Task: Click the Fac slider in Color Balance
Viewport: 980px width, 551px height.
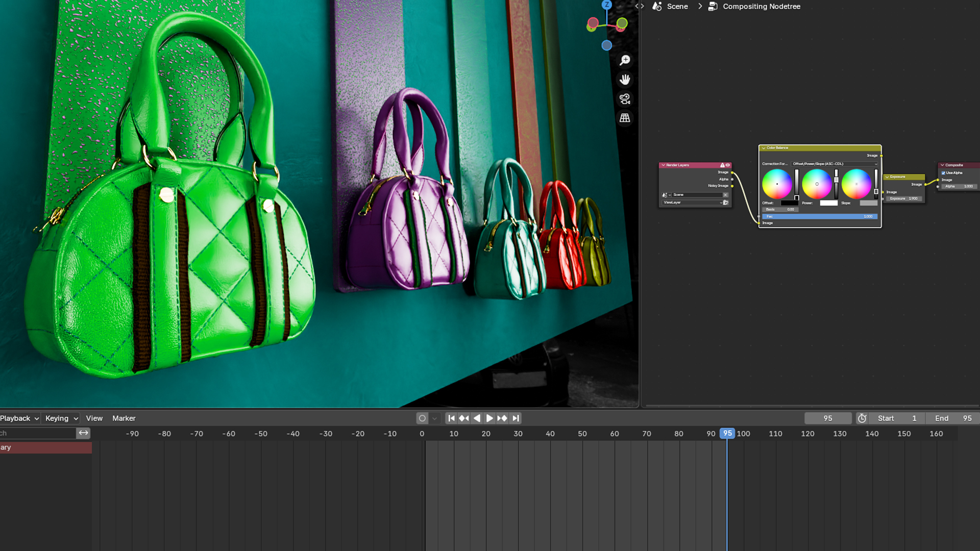Action: click(x=820, y=216)
